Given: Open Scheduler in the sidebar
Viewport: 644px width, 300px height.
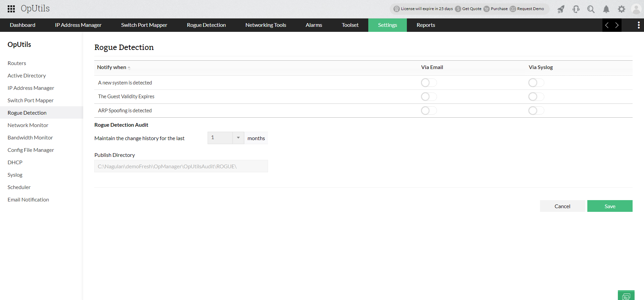Looking at the screenshot, I should pyautogui.click(x=19, y=187).
